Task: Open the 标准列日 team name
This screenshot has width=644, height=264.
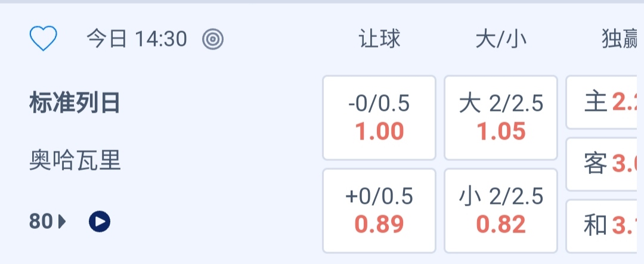Action: [x=75, y=104]
